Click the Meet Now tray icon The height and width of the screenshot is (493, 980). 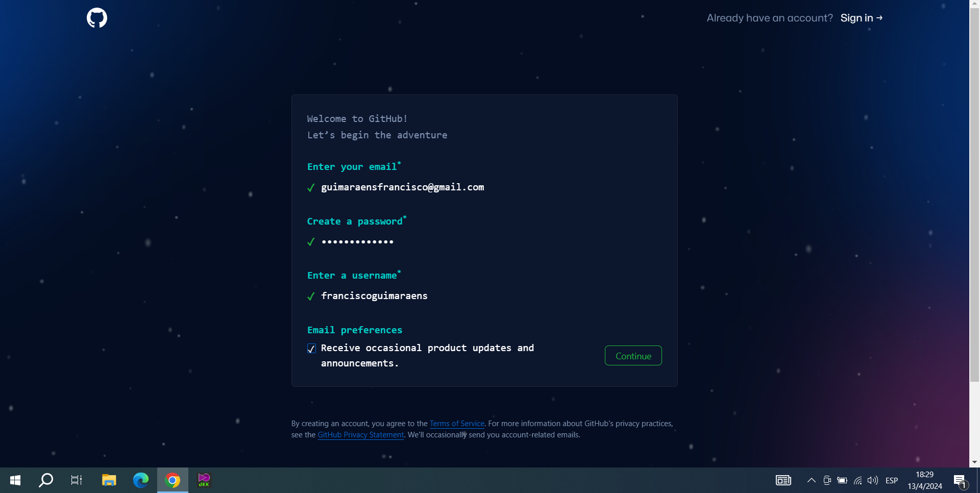click(827, 480)
